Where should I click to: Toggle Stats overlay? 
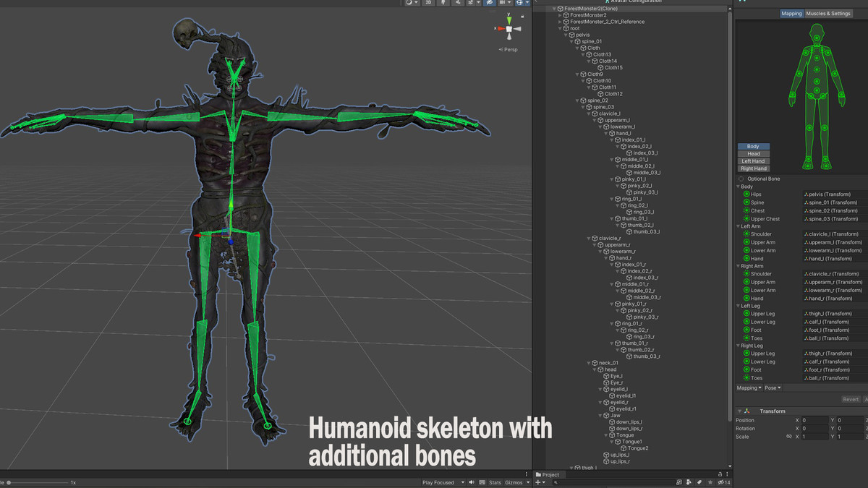click(495, 482)
